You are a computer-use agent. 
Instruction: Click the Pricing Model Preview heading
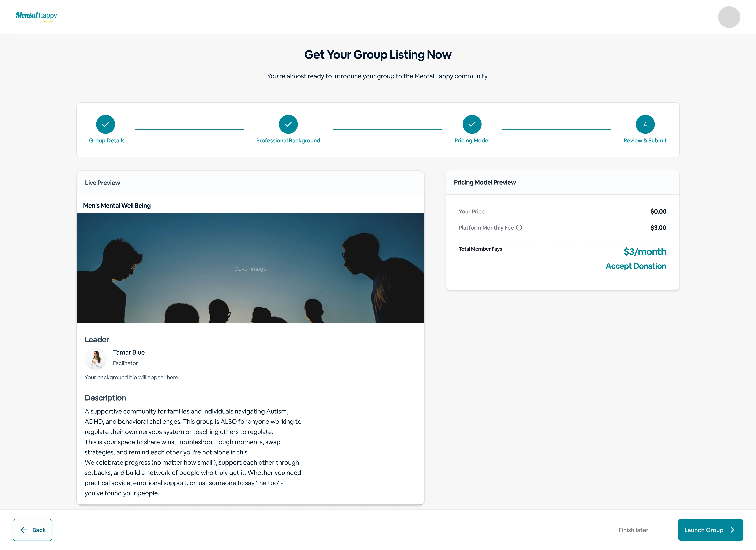click(x=485, y=182)
